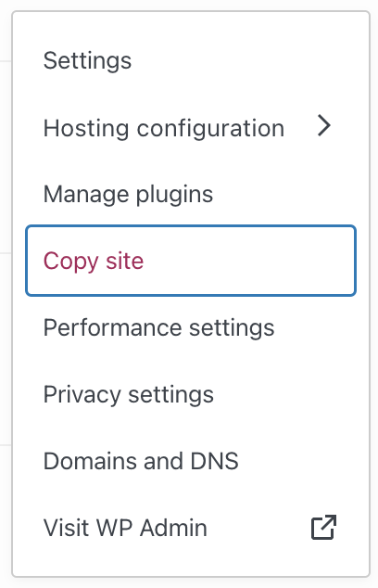The height and width of the screenshot is (588, 378).
Task: Go to Privacy settings
Action: coord(191,394)
